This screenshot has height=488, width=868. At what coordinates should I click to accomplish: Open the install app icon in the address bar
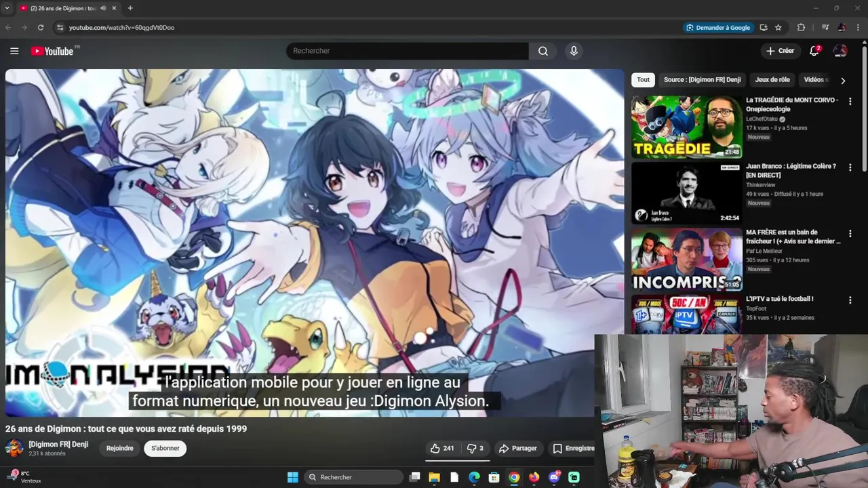pyautogui.click(x=764, y=28)
